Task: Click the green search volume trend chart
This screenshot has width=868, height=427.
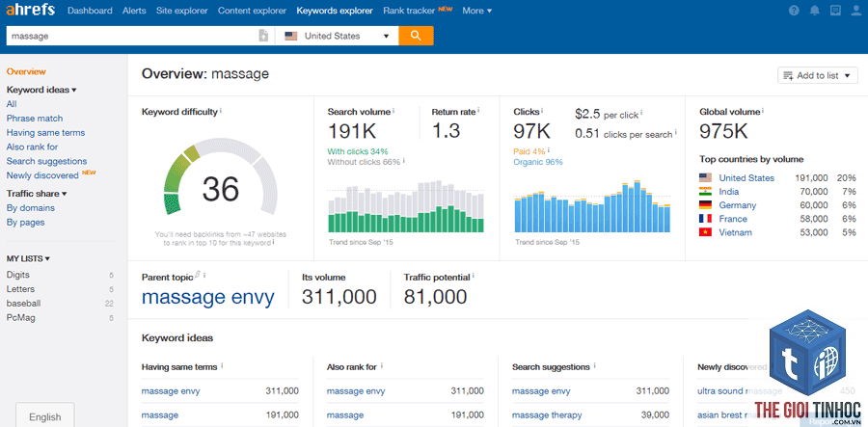Action: (x=406, y=206)
